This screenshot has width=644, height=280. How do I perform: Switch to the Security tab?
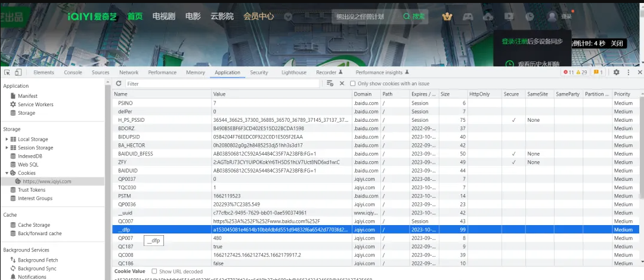coord(259,72)
